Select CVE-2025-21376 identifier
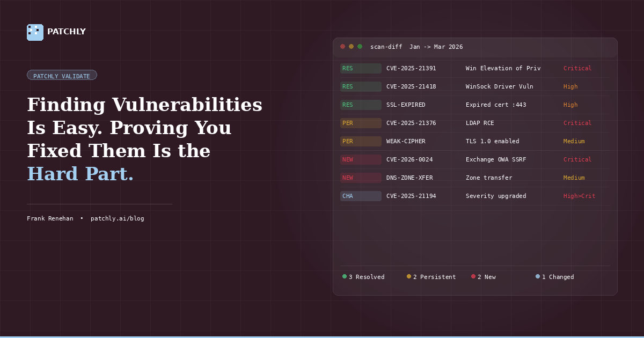The width and height of the screenshot is (644, 338). (x=411, y=123)
